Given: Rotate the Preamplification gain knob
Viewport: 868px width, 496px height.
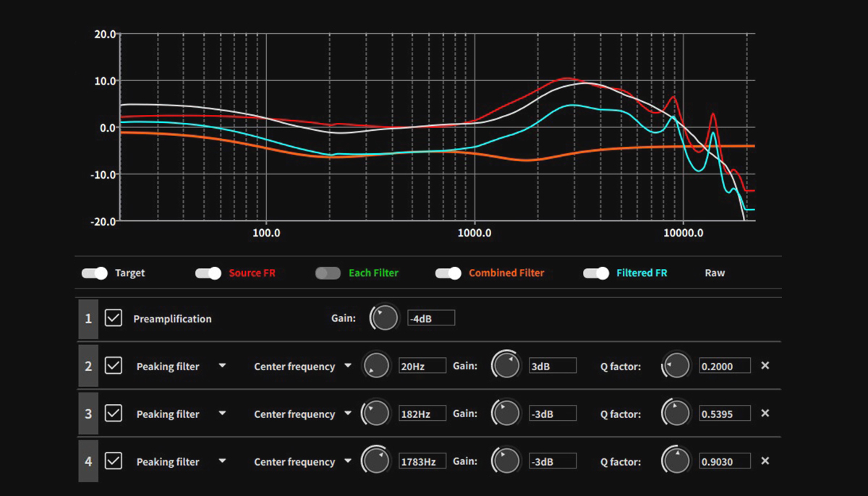Looking at the screenshot, I should pyautogui.click(x=384, y=317).
